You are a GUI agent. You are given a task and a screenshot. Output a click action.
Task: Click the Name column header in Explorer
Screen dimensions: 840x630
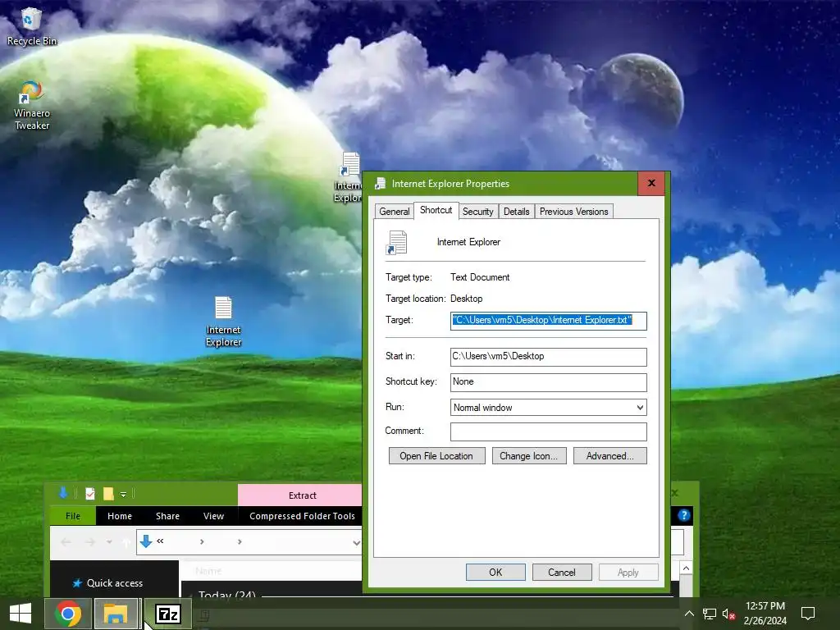[x=208, y=571]
